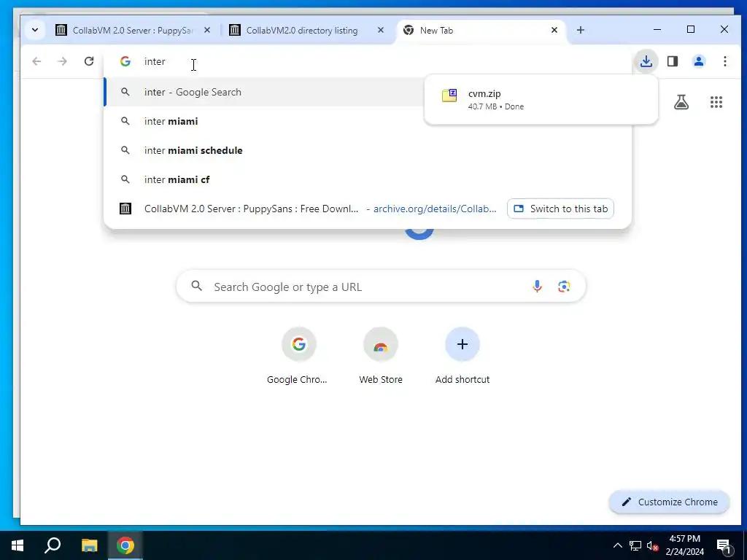Minimize the Chrome window
Screen dimensions: 747x560
point(657,29)
